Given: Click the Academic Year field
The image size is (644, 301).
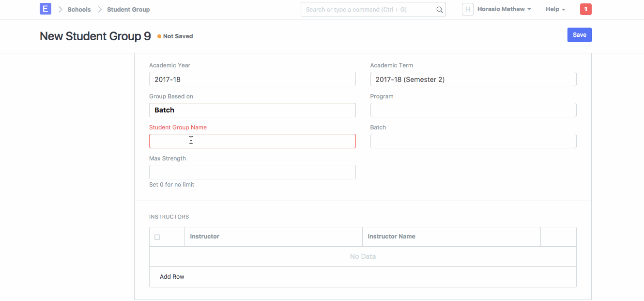Looking at the screenshot, I should (x=252, y=79).
